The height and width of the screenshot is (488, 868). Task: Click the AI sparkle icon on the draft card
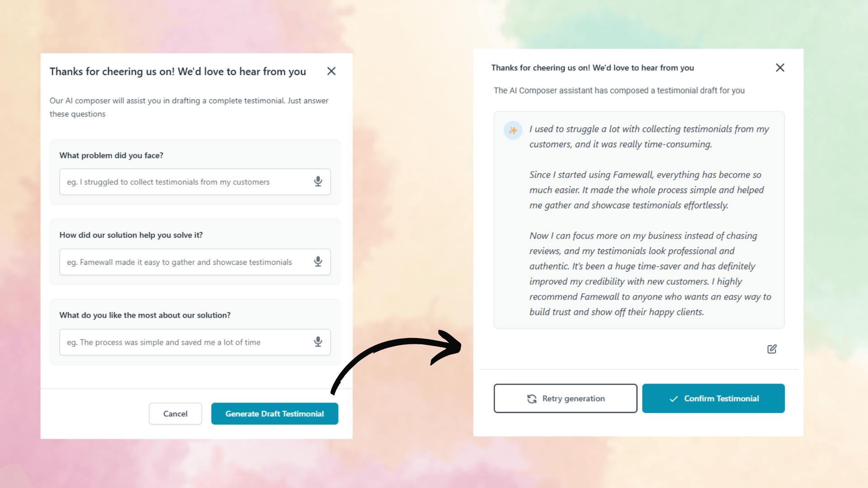tap(513, 130)
